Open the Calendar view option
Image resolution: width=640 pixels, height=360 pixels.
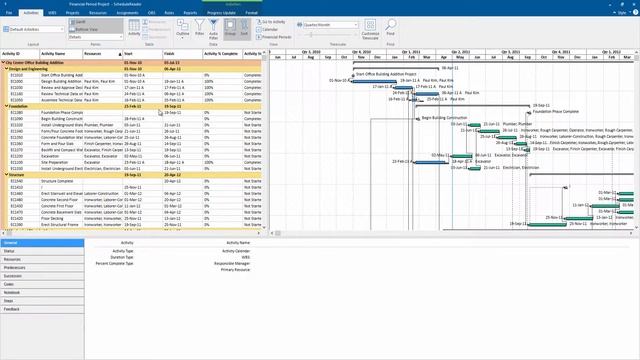tap(267, 29)
